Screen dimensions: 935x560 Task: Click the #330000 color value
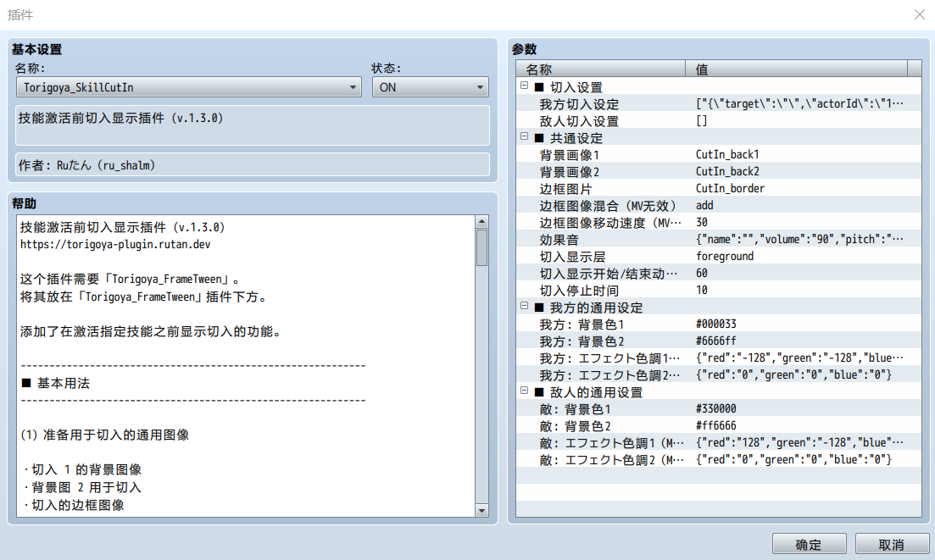point(715,408)
